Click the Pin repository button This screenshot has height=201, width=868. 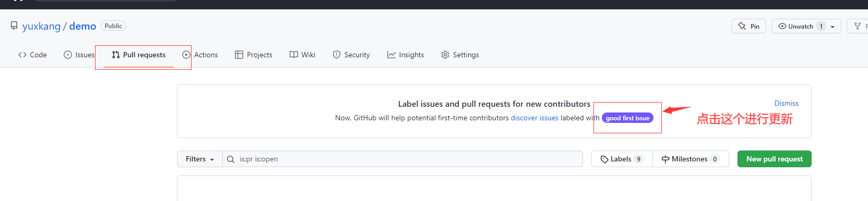click(x=748, y=26)
